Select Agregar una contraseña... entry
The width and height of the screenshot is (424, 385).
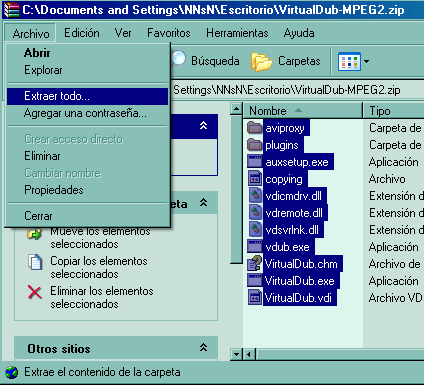pos(87,113)
